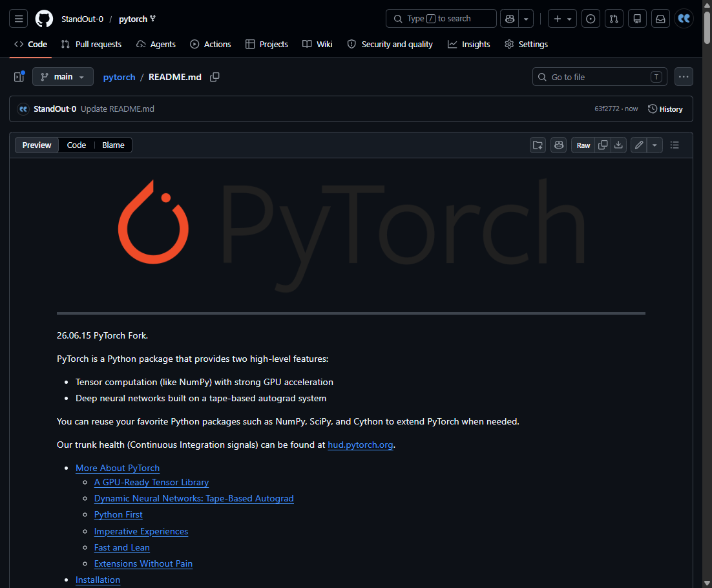Open the Create new plus dropdown
712x588 pixels.
(562, 19)
